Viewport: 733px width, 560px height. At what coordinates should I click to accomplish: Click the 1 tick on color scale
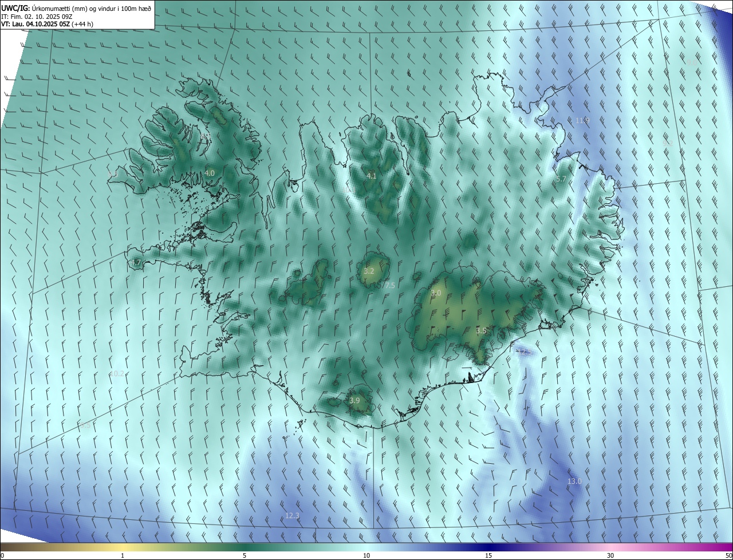pos(123,556)
